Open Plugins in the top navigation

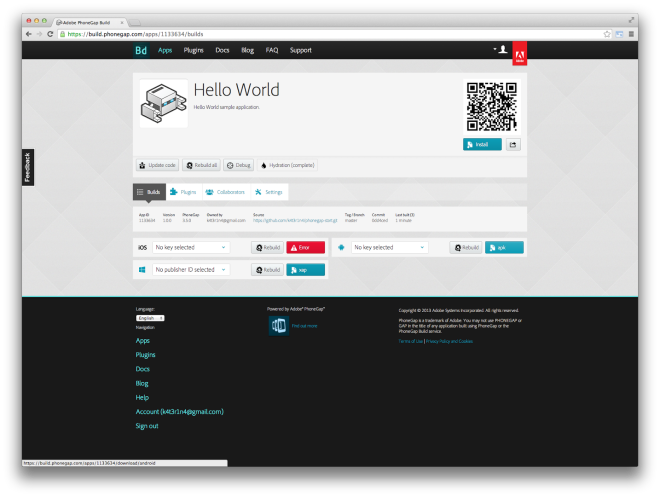tap(194, 50)
